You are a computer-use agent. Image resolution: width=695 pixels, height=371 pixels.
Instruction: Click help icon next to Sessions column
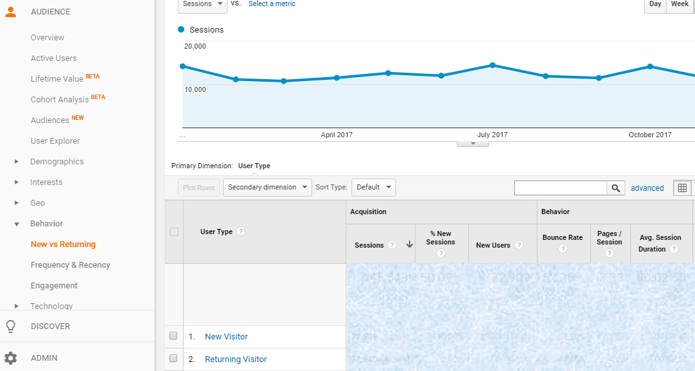(392, 245)
